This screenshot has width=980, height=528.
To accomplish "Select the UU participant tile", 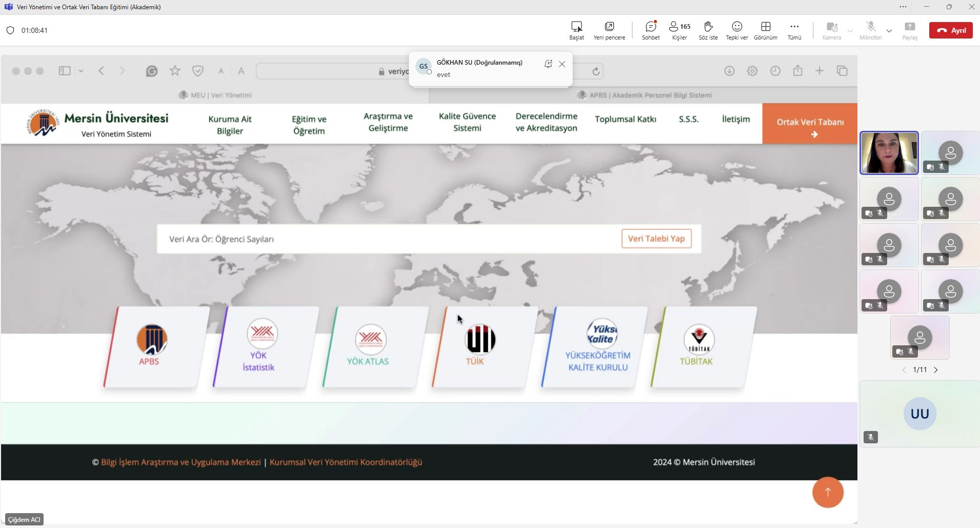I will (x=919, y=414).
